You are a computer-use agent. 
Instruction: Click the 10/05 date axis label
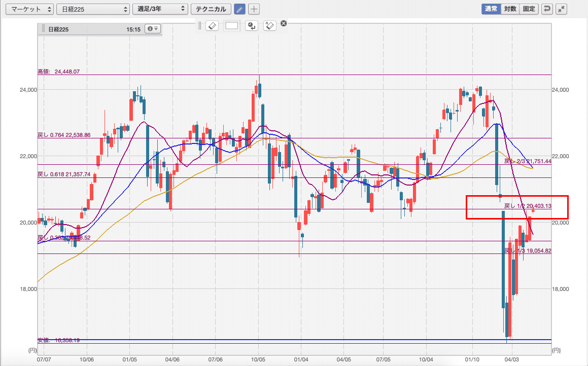pyautogui.click(x=258, y=359)
